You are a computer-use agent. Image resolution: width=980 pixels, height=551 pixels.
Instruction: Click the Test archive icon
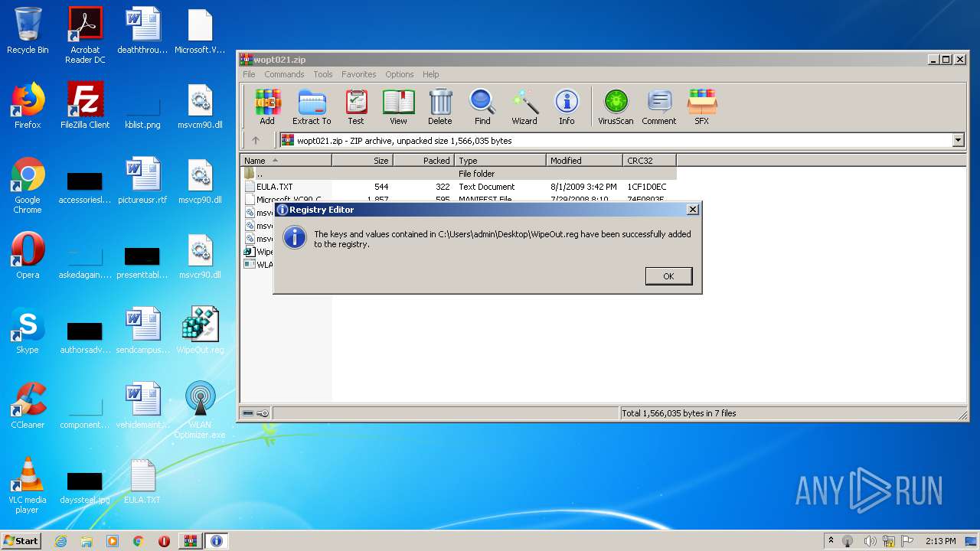click(356, 106)
